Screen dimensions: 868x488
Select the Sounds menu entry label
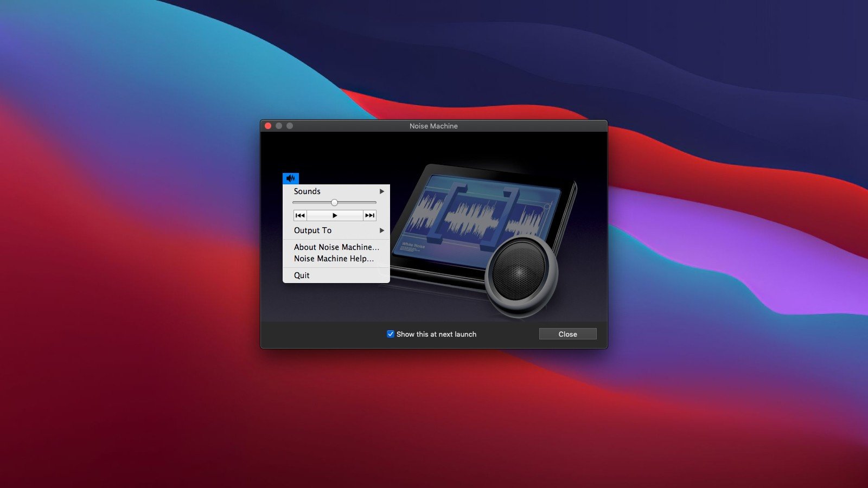click(307, 191)
